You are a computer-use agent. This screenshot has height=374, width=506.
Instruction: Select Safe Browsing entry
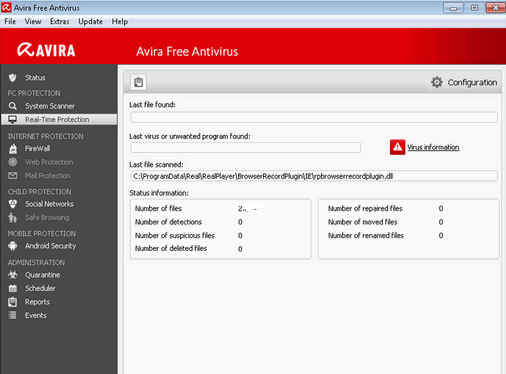click(47, 218)
